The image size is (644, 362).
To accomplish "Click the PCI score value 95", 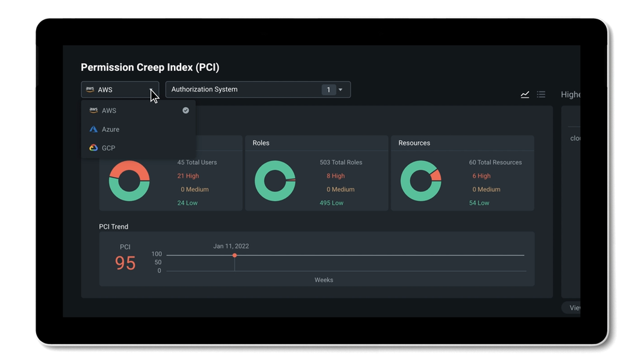I will pos(125,263).
